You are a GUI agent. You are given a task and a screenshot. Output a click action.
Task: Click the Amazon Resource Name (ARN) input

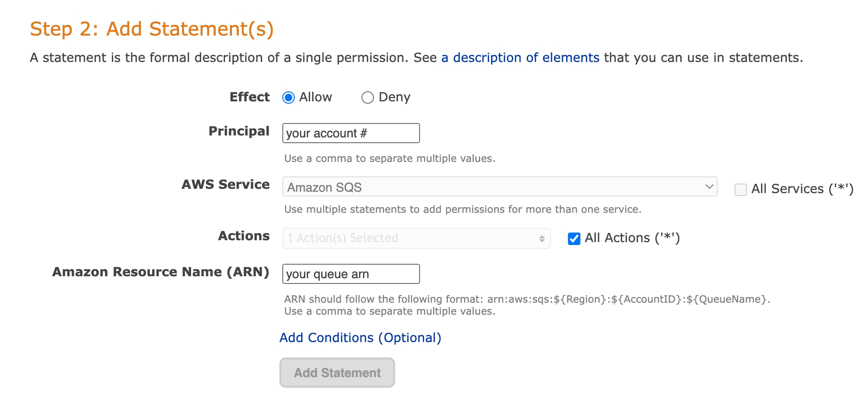pyautogui.click(x=351, y=274)
